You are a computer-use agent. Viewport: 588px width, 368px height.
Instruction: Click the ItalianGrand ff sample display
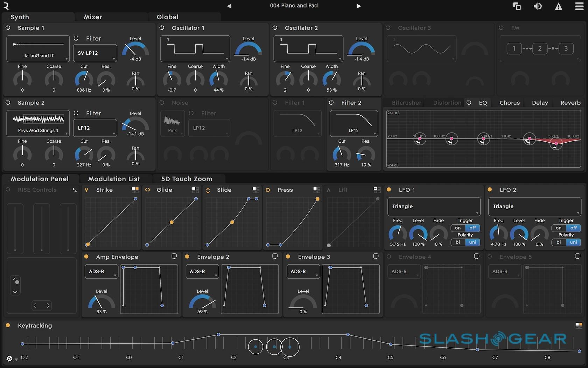(38, 48)
